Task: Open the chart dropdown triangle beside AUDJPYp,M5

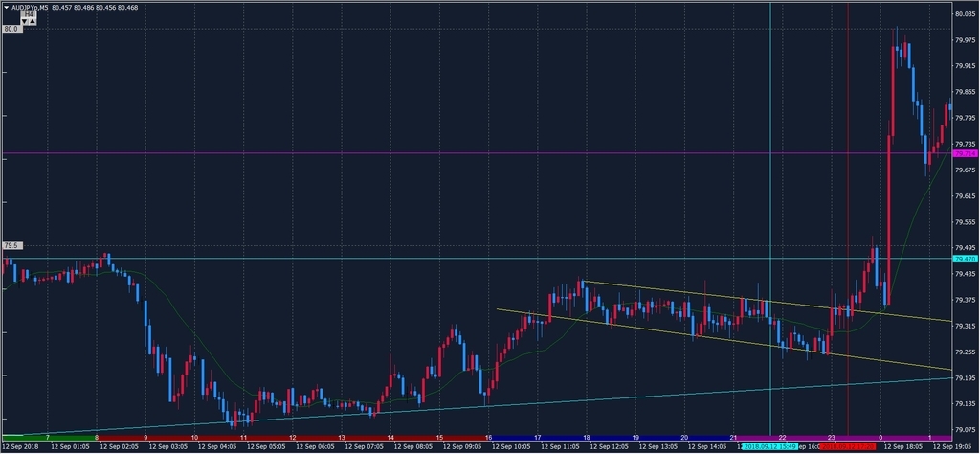Action: (x=7, y=8)
